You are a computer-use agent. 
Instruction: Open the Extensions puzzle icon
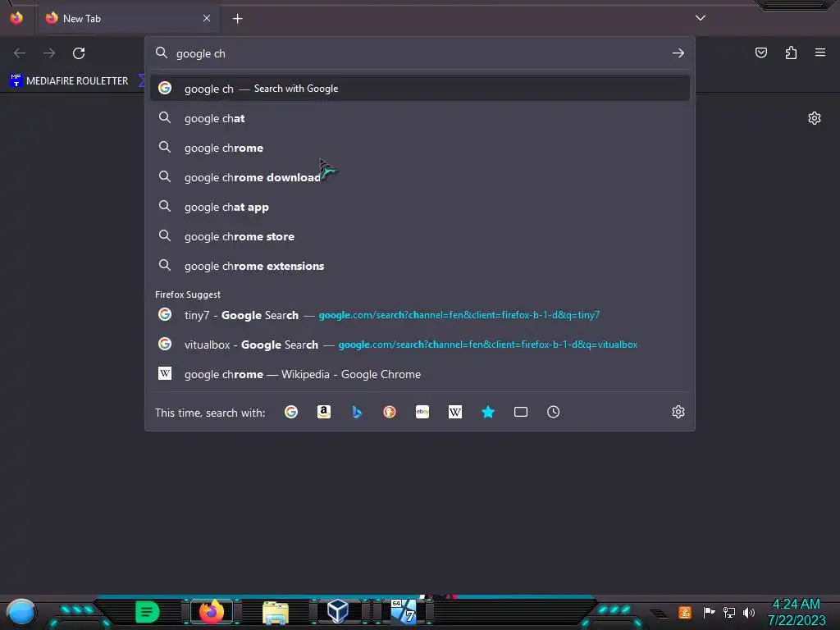tap(792, 52)
